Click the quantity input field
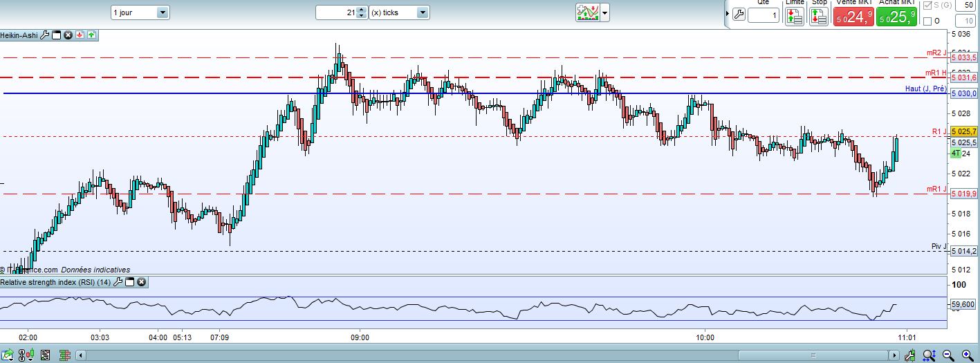Screen dimensions: 980x363 pyautogui.click(x=765, y=15)
